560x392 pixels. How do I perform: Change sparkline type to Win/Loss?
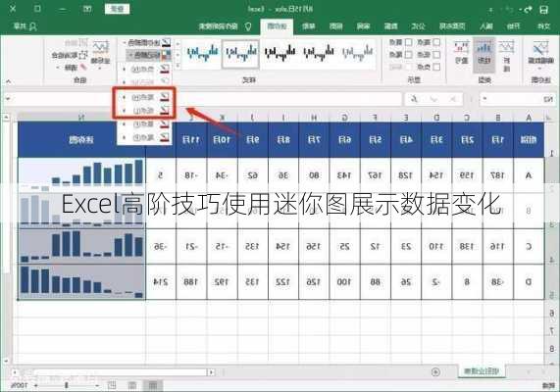[461, 53]
